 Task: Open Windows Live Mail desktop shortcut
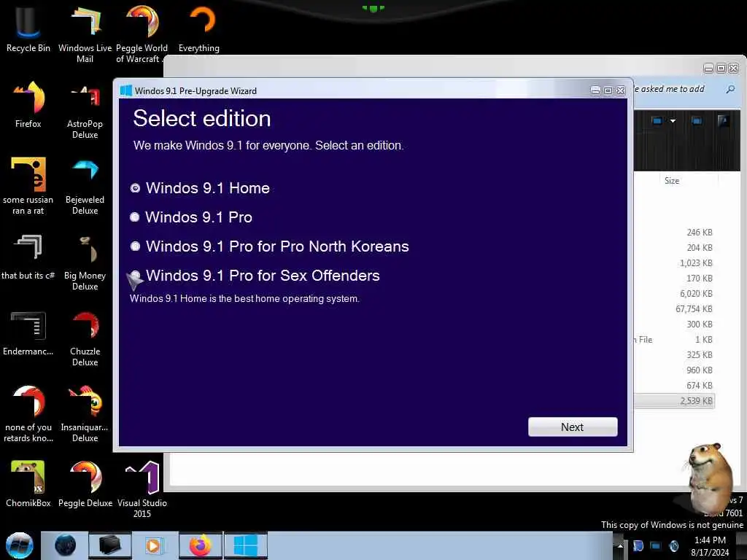[85, 34]
